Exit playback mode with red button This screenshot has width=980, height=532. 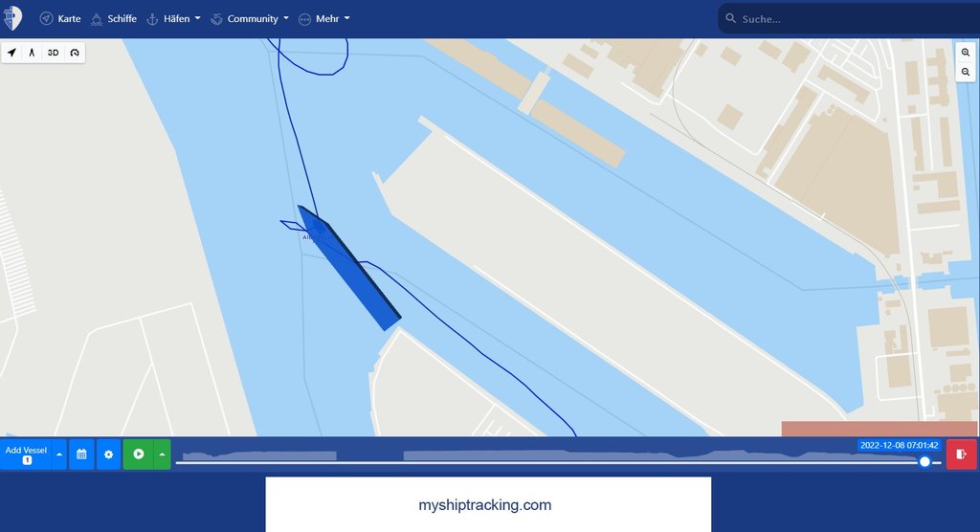[961, 454]
